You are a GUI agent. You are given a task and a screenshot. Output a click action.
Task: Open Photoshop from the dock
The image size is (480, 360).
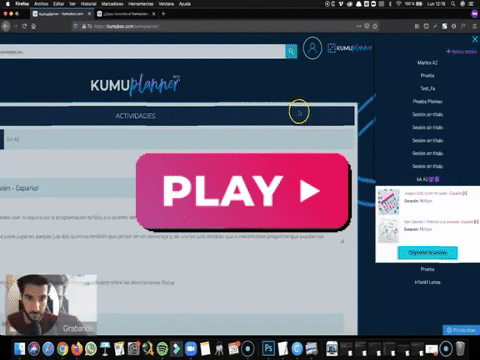[x=269, y=349]
